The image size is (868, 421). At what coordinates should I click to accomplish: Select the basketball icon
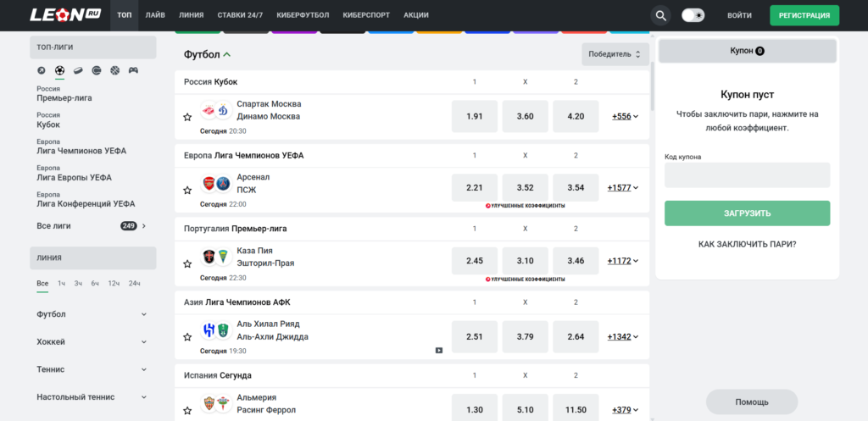pos(114,71)
